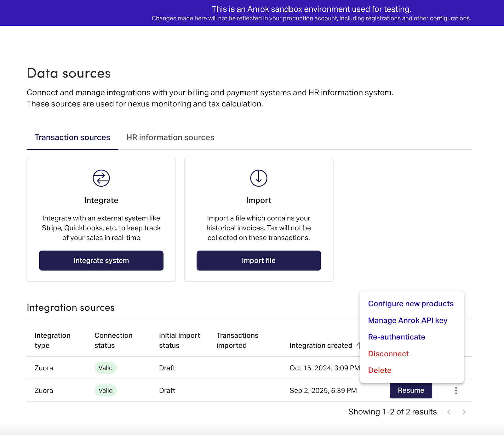The image size is (504, 435).
Task: Click the Initial import status column header
Action: [x=180, y=340]
